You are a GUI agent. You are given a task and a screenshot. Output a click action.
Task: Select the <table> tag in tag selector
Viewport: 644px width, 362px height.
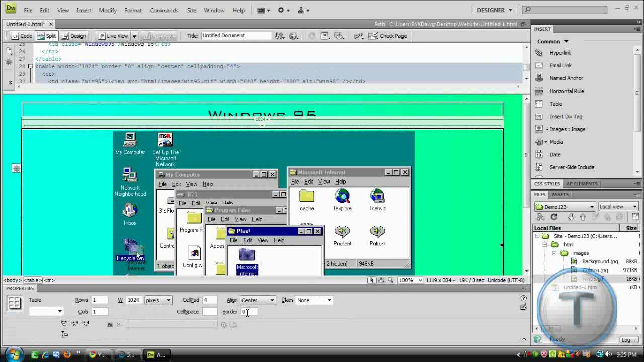[33, 280]
